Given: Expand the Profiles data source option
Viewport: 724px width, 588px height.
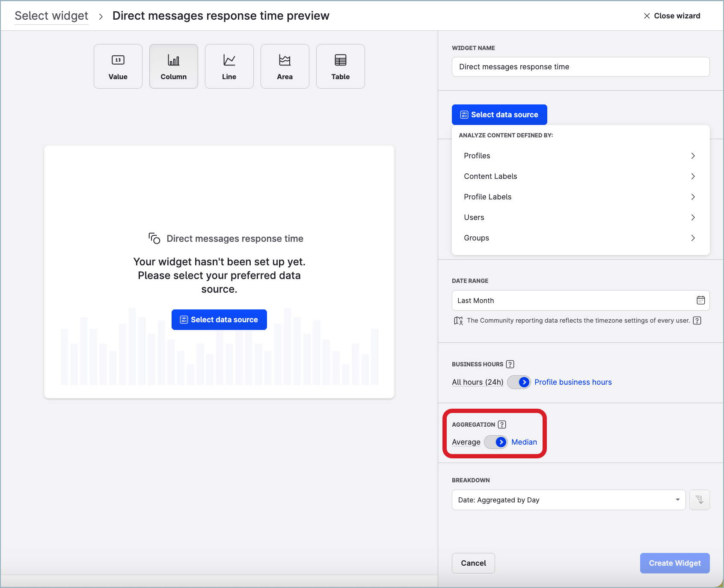Looking at the screenshot, I should tap(580, 156).
